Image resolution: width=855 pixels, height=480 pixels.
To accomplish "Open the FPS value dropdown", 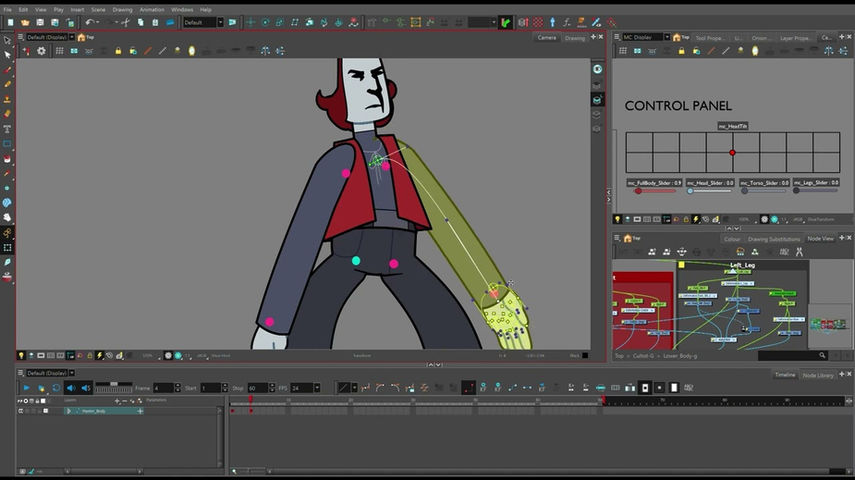I will point(317,388).
